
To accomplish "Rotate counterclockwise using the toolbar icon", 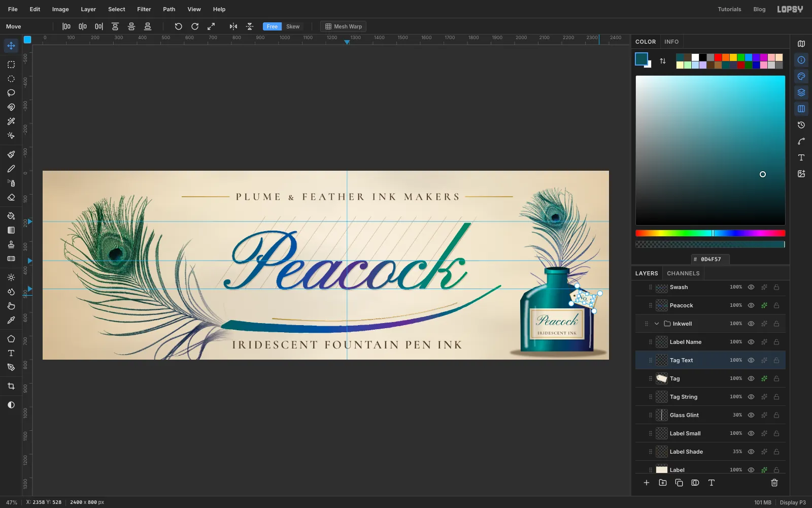I will point(179,26).
